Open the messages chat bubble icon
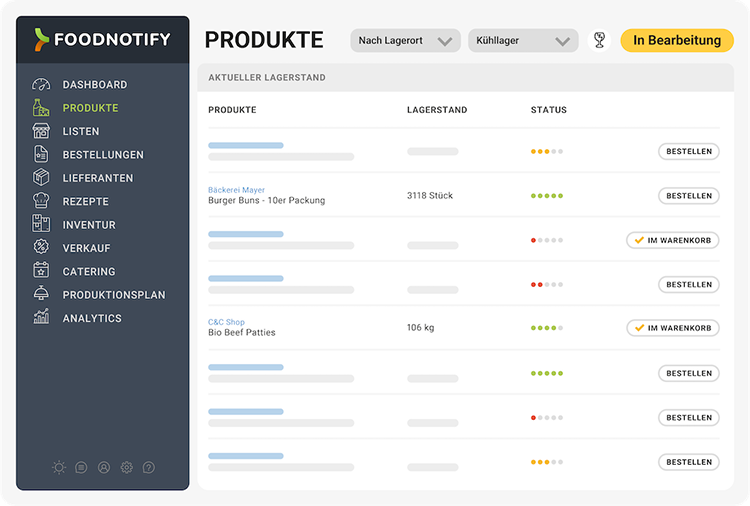Viewport: 750px width, 506px height. (81, 467)
